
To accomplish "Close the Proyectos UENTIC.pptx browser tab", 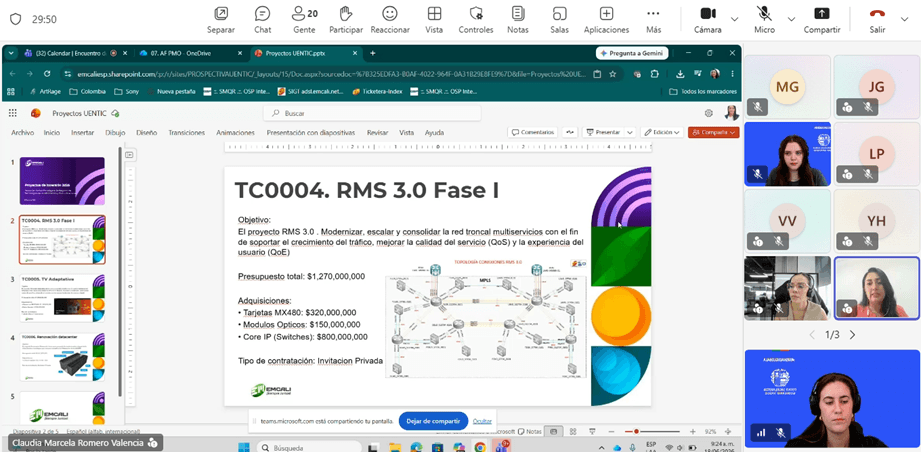I will click(354, 53).
